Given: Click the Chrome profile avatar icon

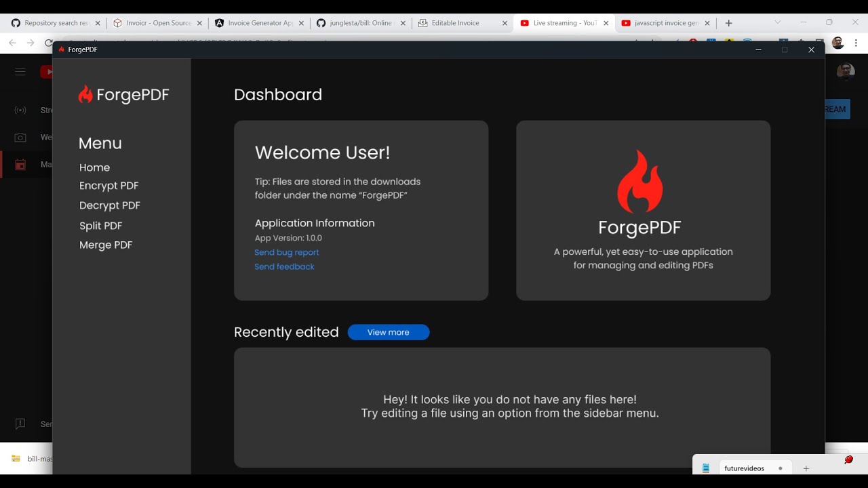Looking at the screenshot, I should point(837,43).
